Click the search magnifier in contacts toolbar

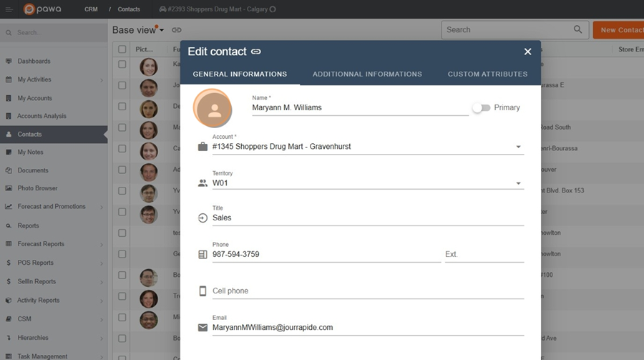point(578,29)
